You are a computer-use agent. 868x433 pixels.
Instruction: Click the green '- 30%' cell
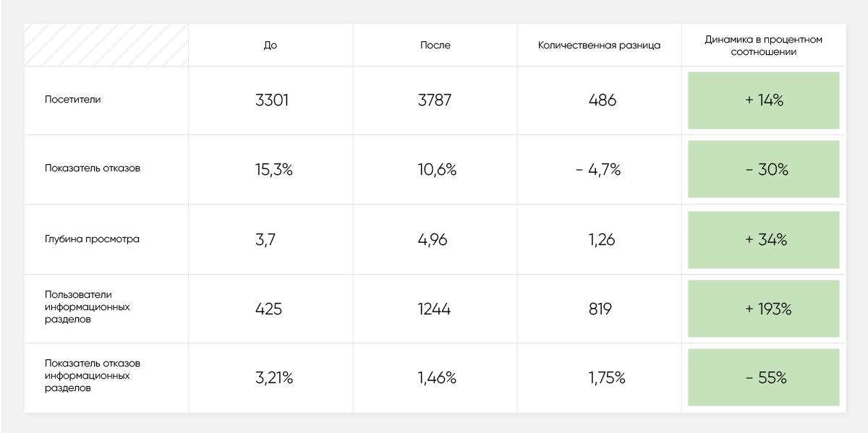point(764,169)
